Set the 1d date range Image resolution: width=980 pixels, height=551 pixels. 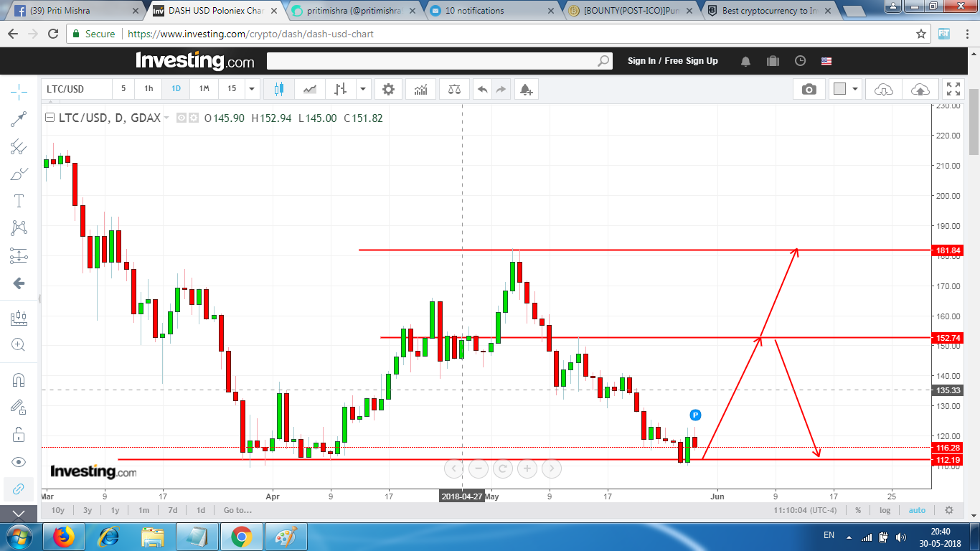tap(201, 510)
